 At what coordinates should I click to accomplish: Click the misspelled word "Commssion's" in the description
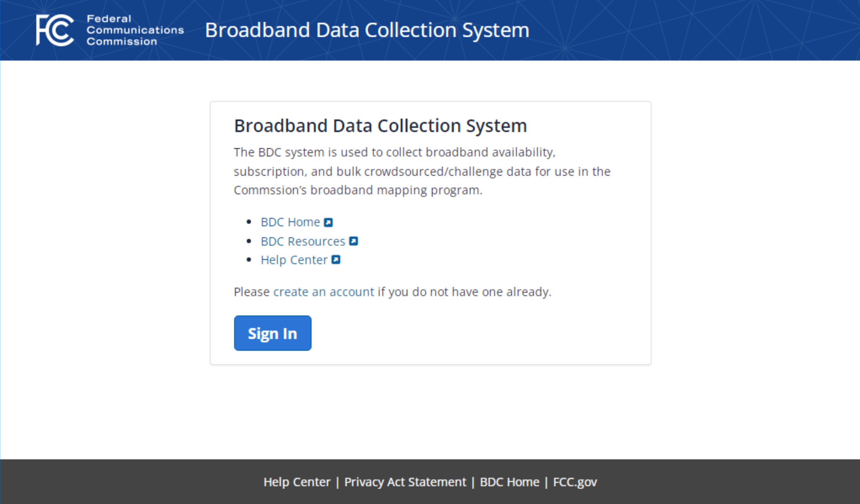pos(270,190)
